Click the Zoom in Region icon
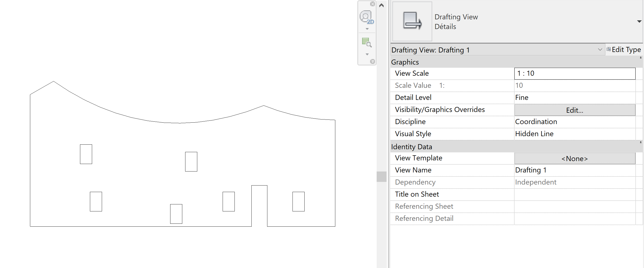The width and height of the screenshot is (644, 268). tap(366, 43)
